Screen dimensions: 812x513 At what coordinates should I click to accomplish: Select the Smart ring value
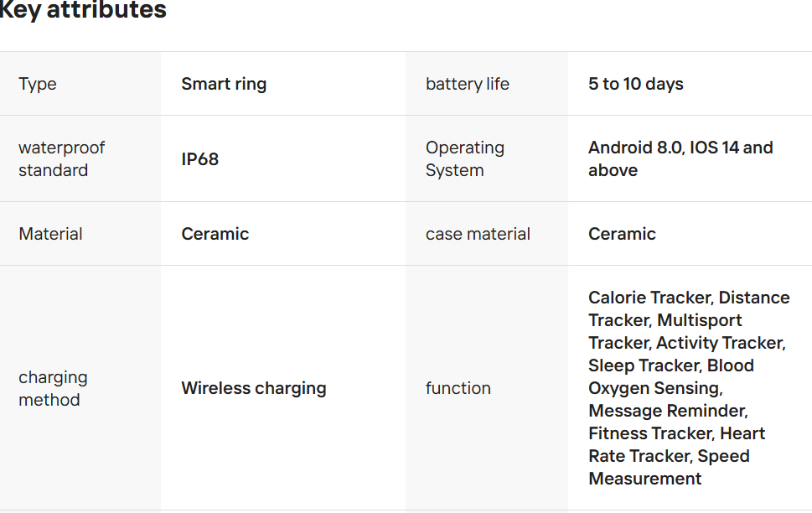point(224,84)
